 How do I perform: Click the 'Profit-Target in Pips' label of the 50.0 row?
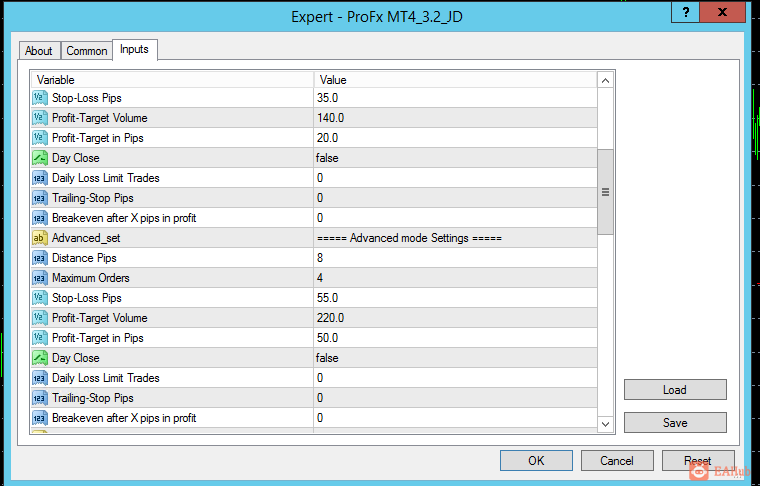tap(98, 338)
